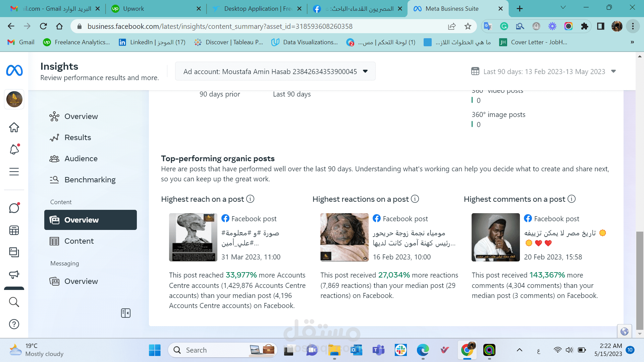
Task: Open the Home icon in left rail
Action: (x=14, y=127)
